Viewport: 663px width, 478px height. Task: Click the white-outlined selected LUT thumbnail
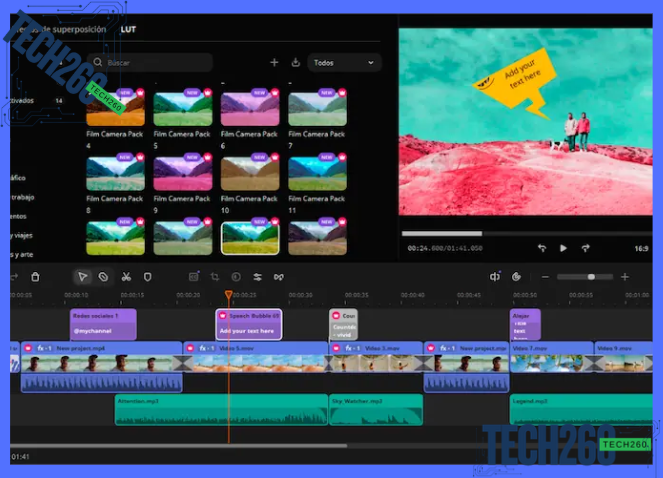(x=250, y=238)
